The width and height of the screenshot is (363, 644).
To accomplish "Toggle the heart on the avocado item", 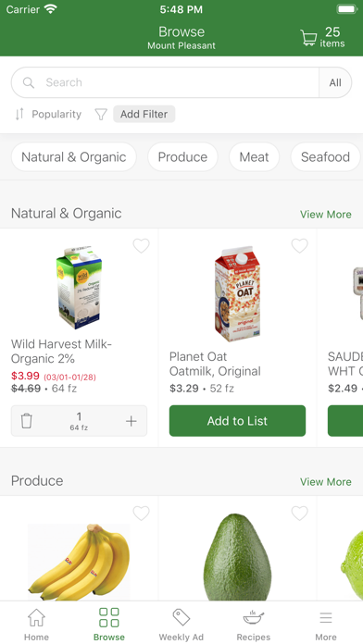I will 300,513.
